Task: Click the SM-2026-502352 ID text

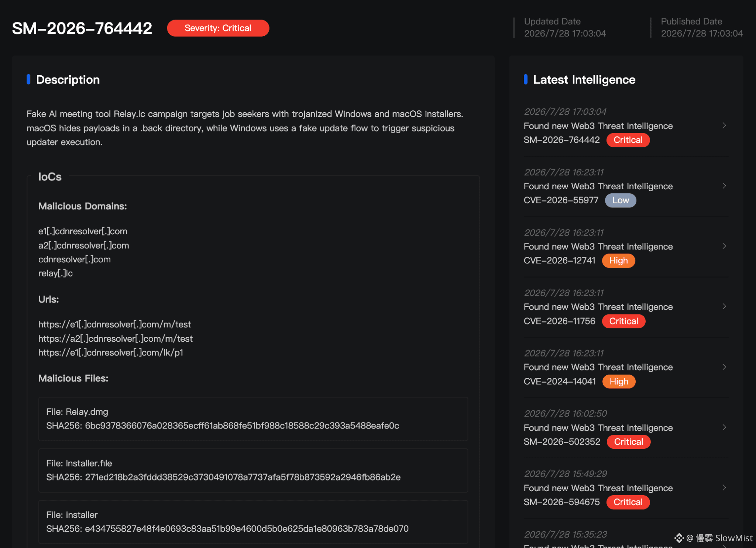Action: (x=562, y=442)
